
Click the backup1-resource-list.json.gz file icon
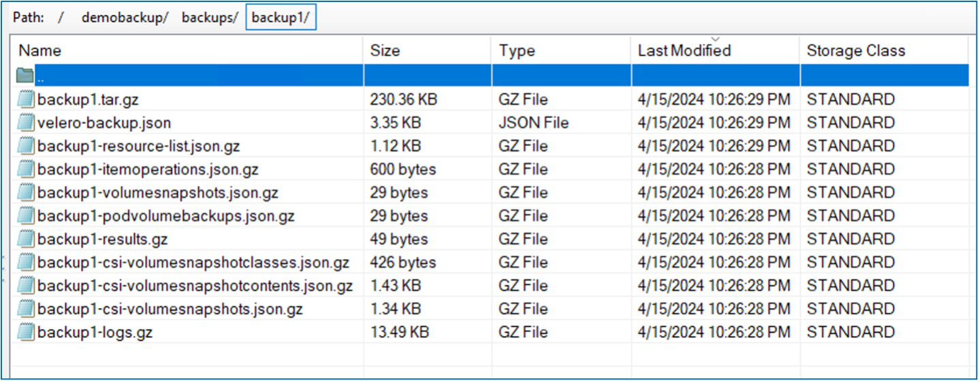(26, 146)
